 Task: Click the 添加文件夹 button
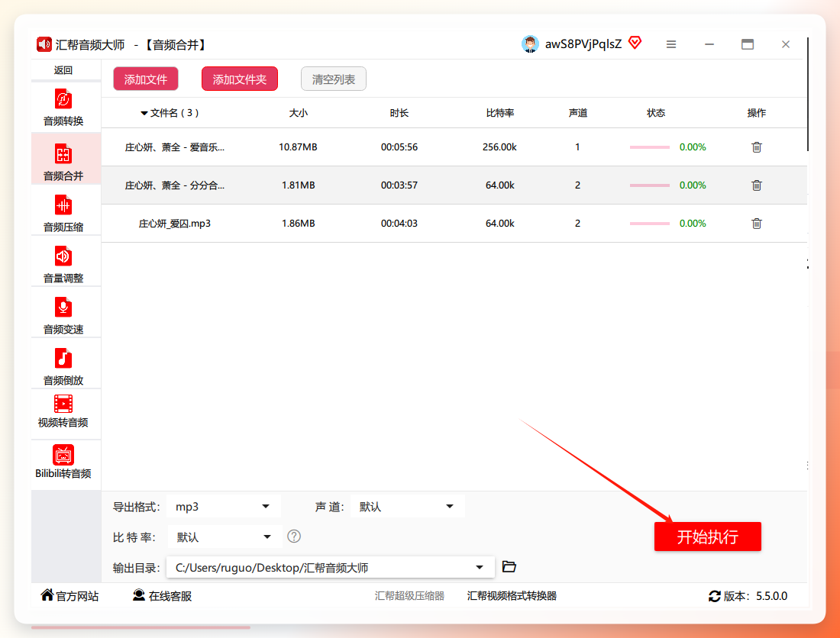click(x=240, y=79)
